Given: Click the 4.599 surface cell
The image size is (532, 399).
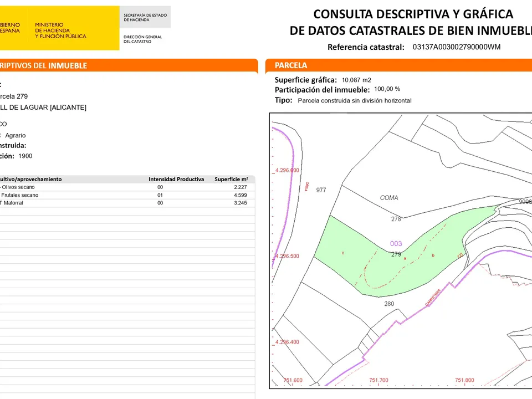Looking at the screenshot, I should (240, 195).
